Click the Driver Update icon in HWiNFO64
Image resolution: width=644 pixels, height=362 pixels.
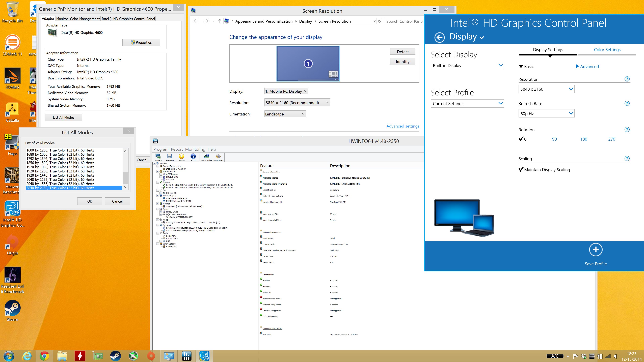point(206,157)
